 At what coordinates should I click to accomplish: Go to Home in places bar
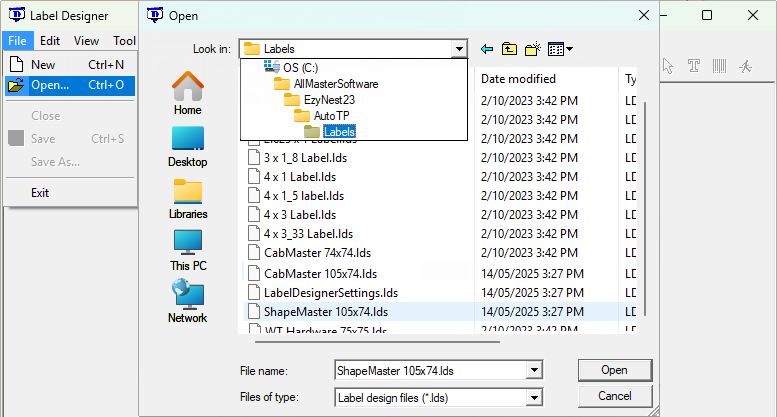point(187,92)
